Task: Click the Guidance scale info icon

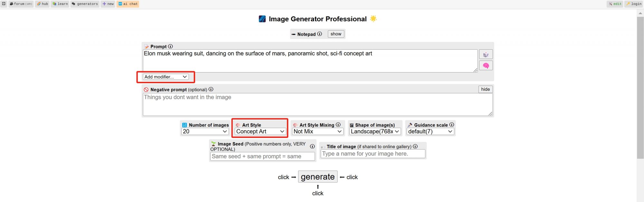Action: tap(452, 125)
